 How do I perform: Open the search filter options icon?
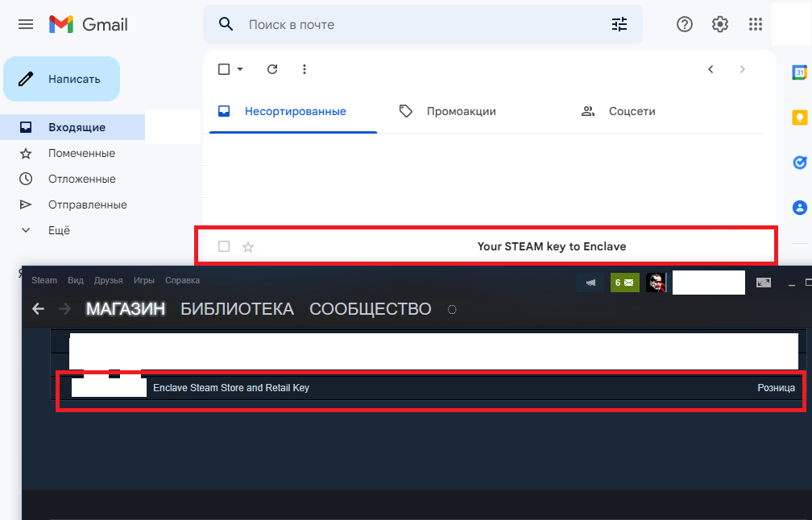619,24
